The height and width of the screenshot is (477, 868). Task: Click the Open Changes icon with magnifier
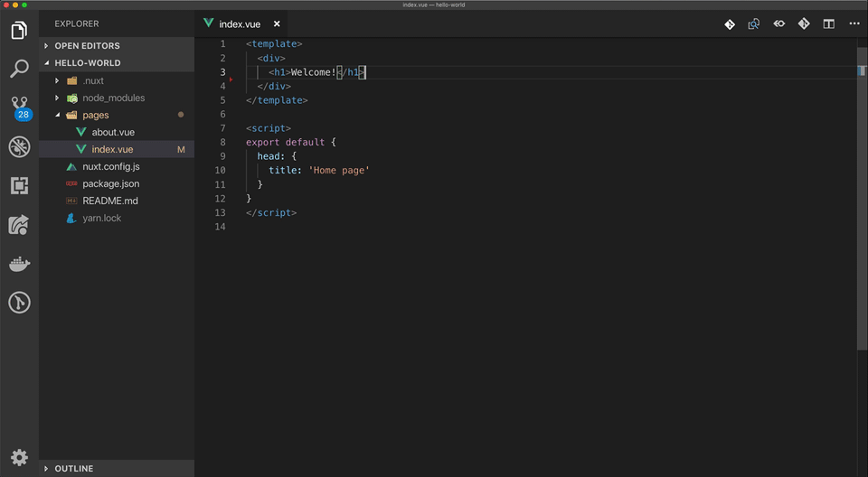[x=753, y=24]
